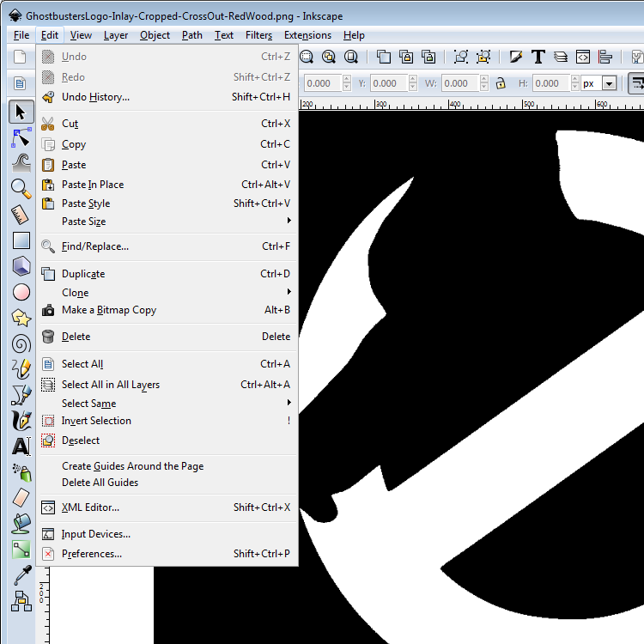This screenshot has width=644, height=644.
Task: Select the Rectangle tool
Action: (21, 240)
